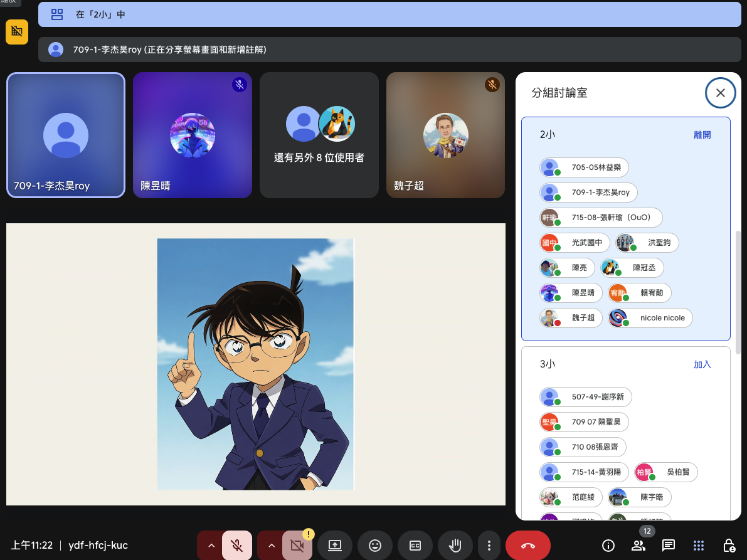
Task: Select participant chip 709-1-李杰昊roy in room list
Action: coord(588,193)
